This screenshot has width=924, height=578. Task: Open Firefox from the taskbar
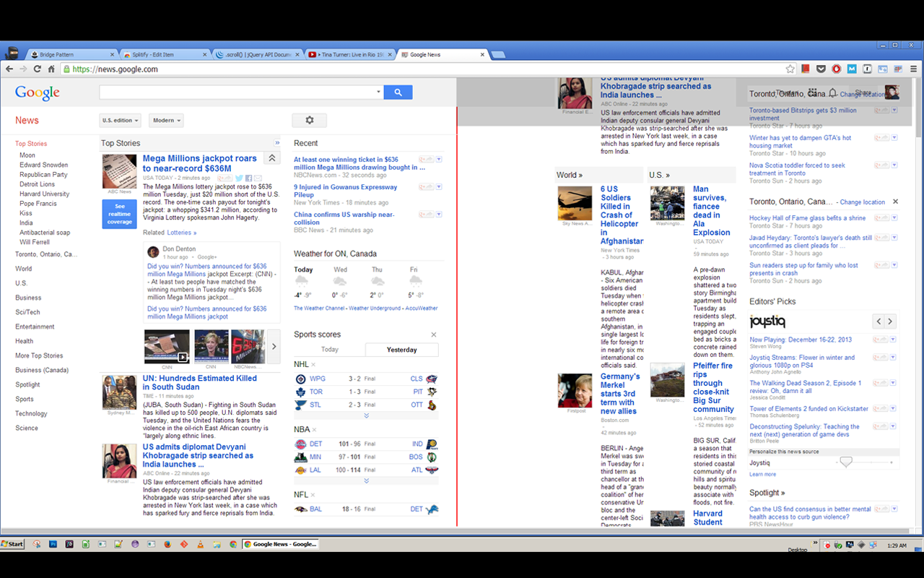pyautogui.click(x=167, y=544)
